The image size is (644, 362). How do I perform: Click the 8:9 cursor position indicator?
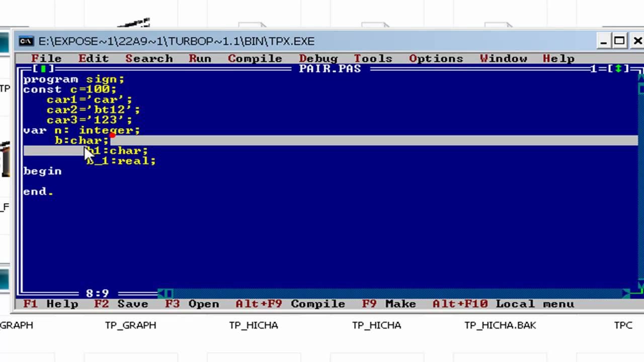coord(98,293)
